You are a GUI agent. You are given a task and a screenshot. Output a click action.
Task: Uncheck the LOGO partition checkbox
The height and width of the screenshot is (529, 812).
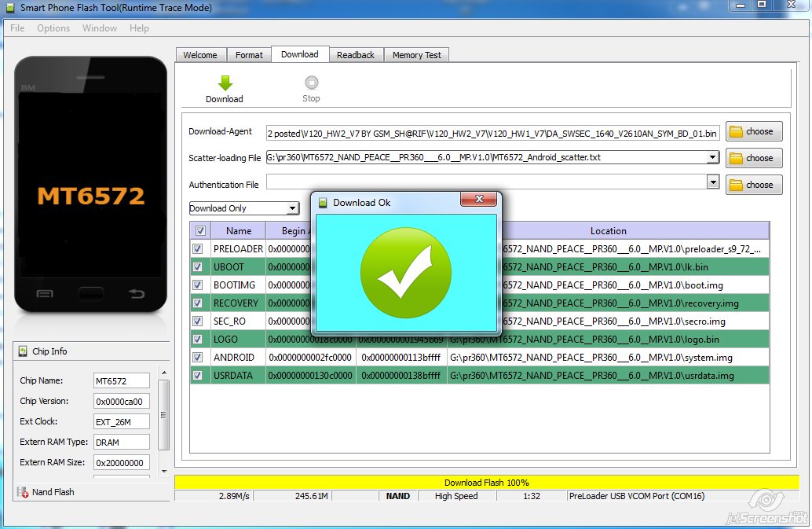point(197,340)
